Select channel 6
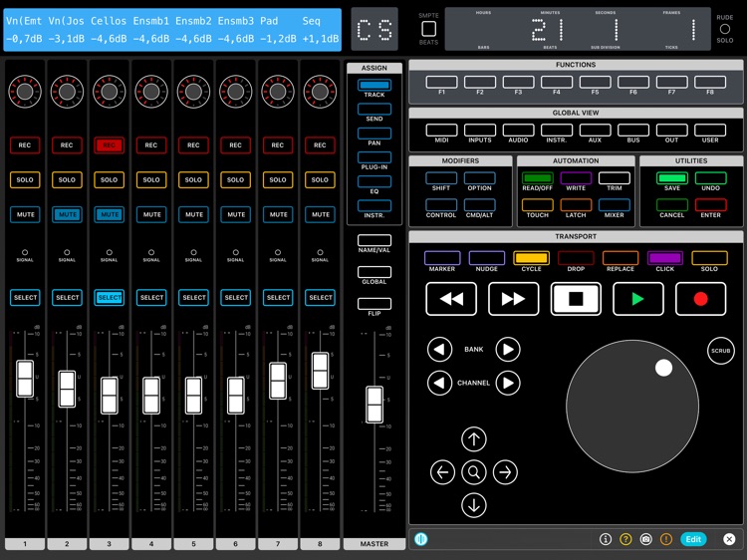747x560 pixels. coord(235,297)
